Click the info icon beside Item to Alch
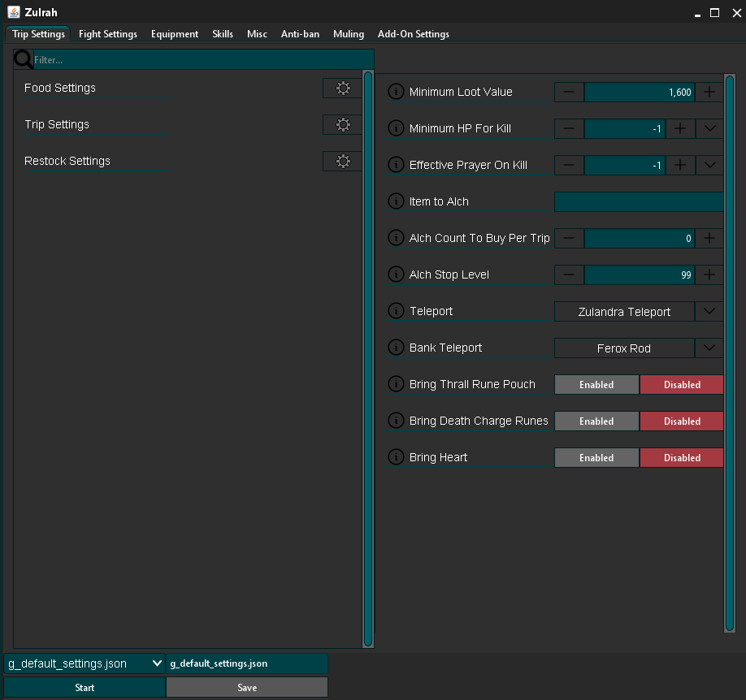Viewport: 746px width, 700px height. coord(396,201)
